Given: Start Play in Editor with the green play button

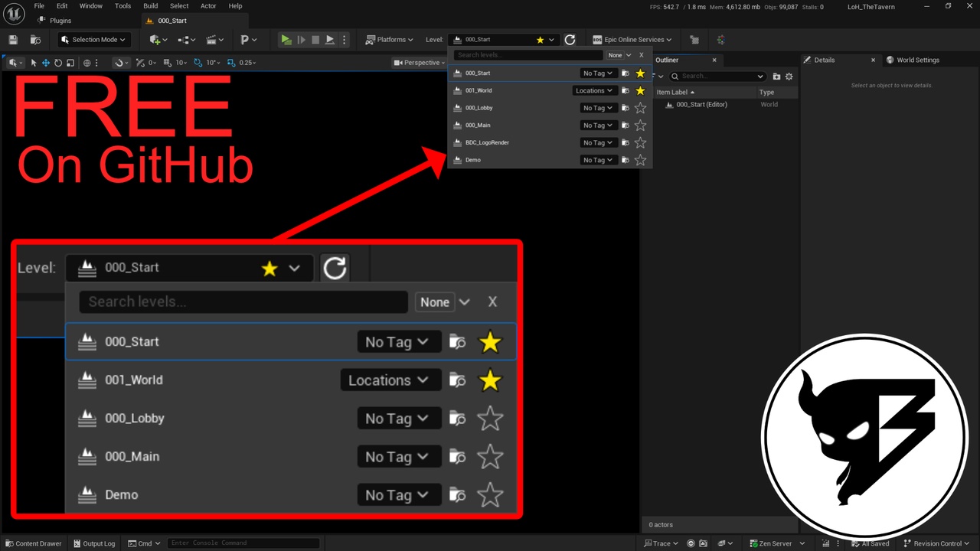Looking at the screenshot, I should pos(286,40).
